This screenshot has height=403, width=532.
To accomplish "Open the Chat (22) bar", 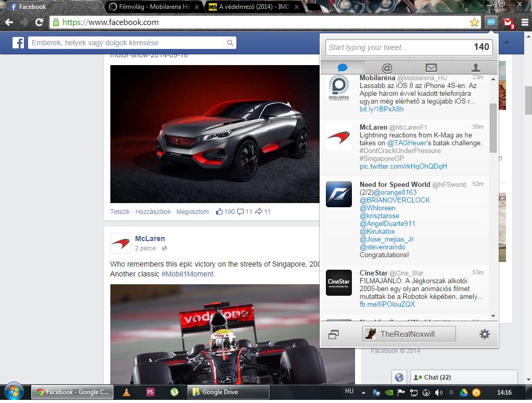I will click(x=464, y=377).
